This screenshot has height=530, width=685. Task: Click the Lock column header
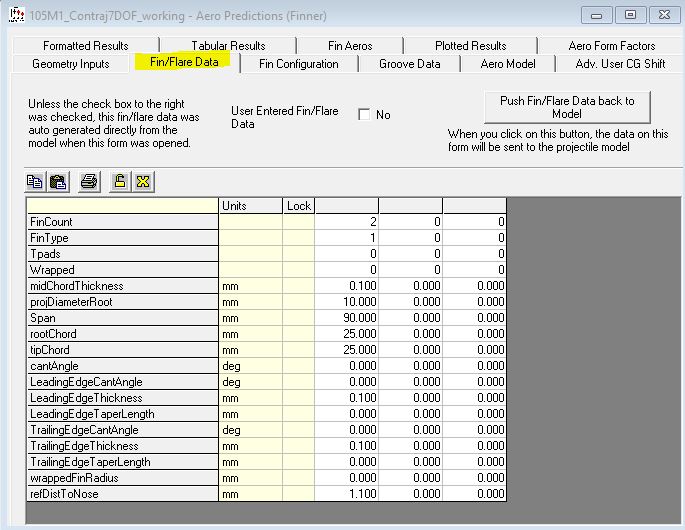299,206
